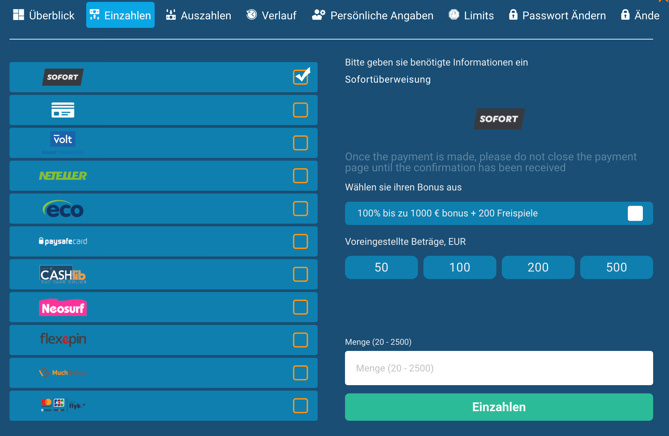Screen dimensions: 669x436
Task: Choose the preset amount 500
Action: point(617,267)
